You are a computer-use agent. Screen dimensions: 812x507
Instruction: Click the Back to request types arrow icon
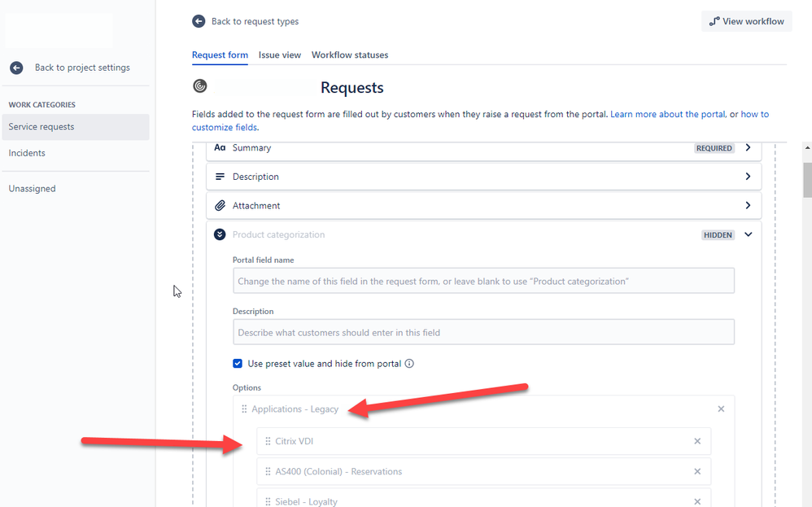pos(199,21)
